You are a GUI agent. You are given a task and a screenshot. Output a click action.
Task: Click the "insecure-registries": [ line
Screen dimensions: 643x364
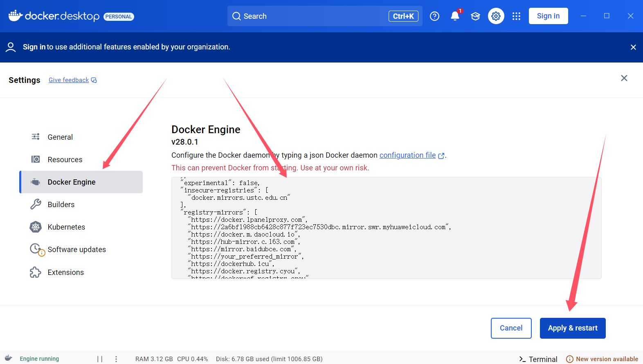tap(225, 190)
